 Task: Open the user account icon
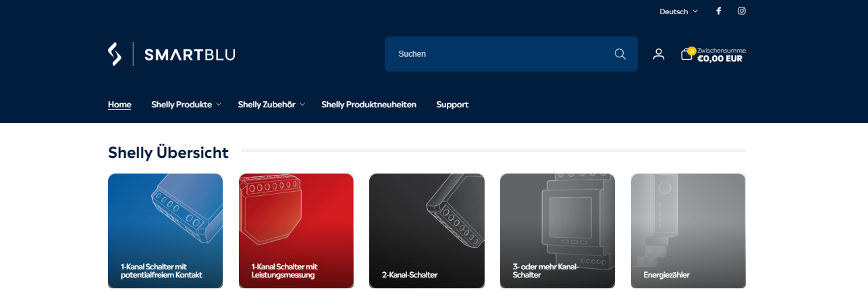pyautogui.click(x=659, y=54)
